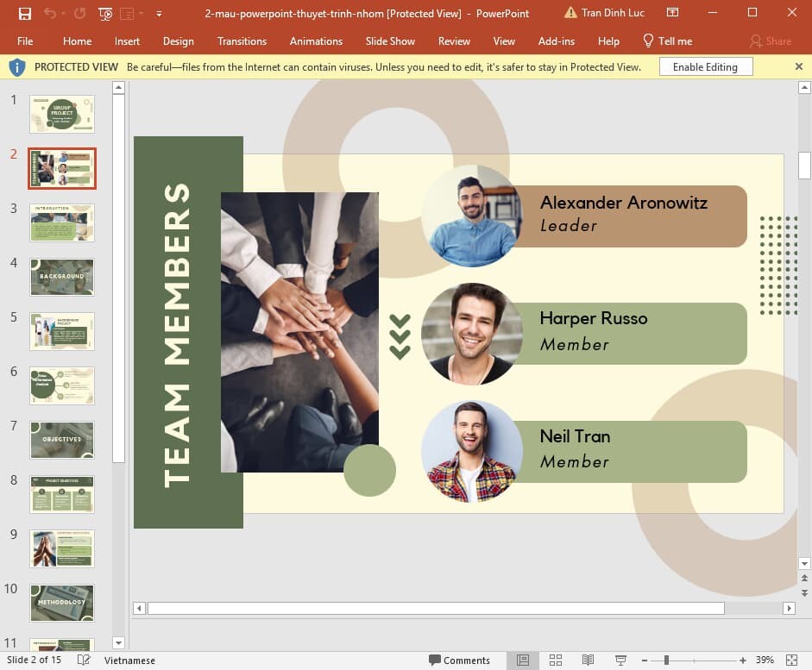The image size is (812, 670).
Task: Switch to the Animations tab
Action: (x=316, y=41)
